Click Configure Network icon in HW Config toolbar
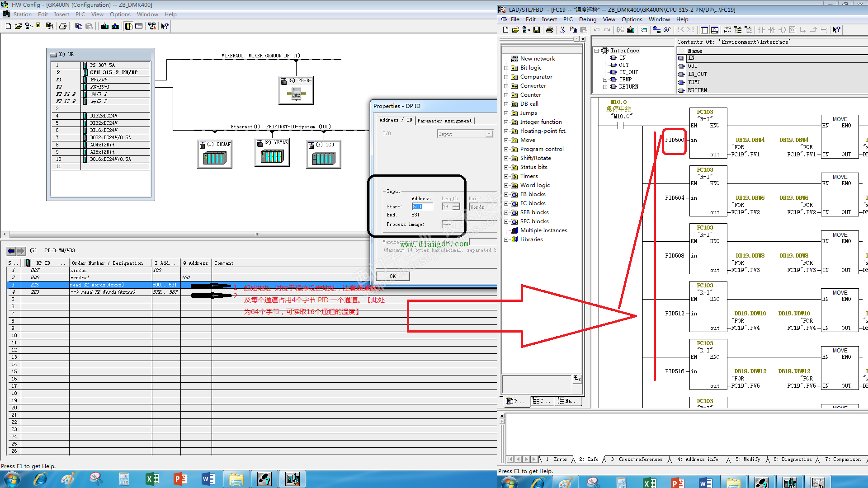The width and height of the screenshot is (868, 488). click(152, 26)
